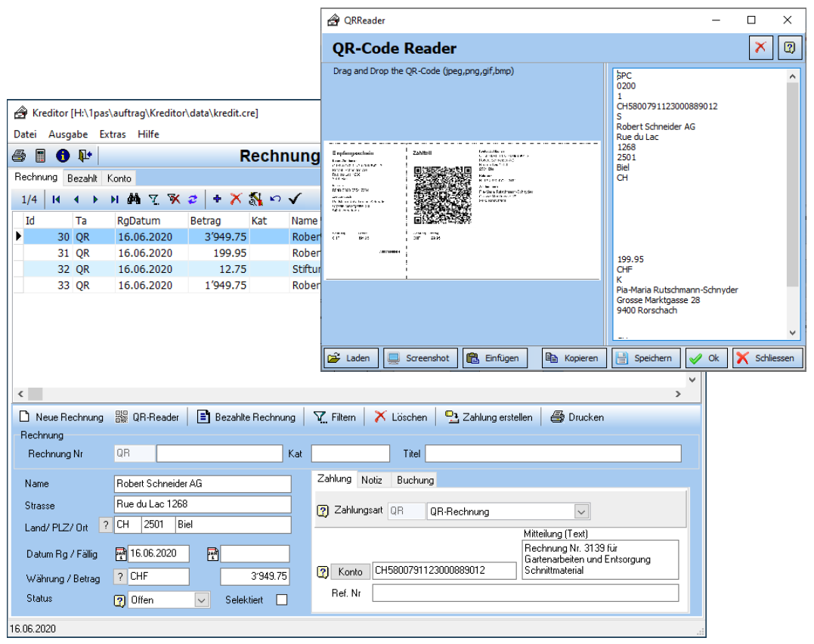
Task: Open the Extras menu
Action: point(113,135)
